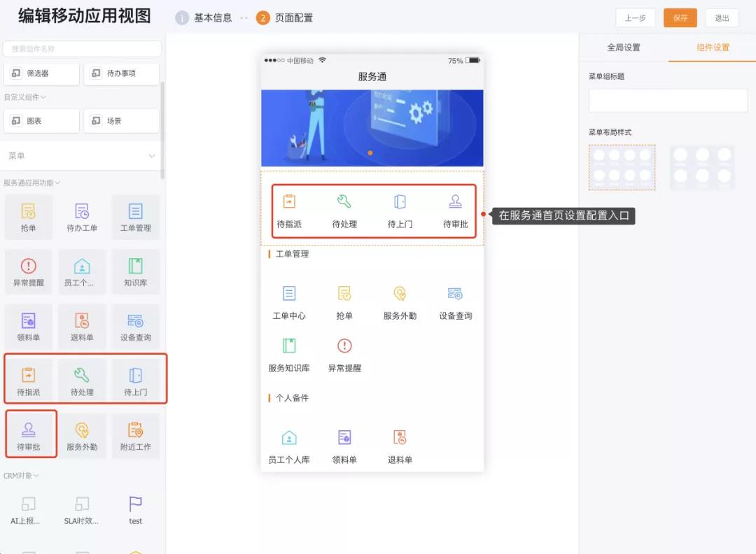This screenshot has width=756, height=554.
Task: Collapse the 服务通应用功能 section
Action: coord(31,183)
